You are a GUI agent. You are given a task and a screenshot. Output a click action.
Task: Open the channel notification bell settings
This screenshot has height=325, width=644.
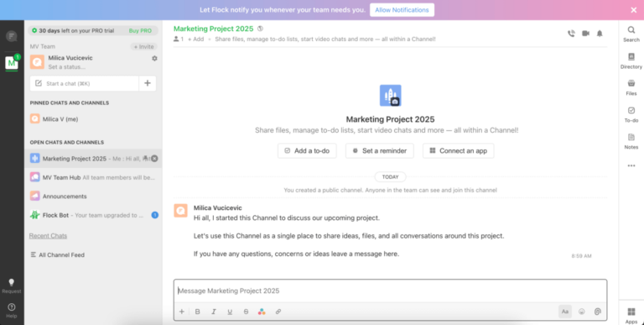point(600,34)
